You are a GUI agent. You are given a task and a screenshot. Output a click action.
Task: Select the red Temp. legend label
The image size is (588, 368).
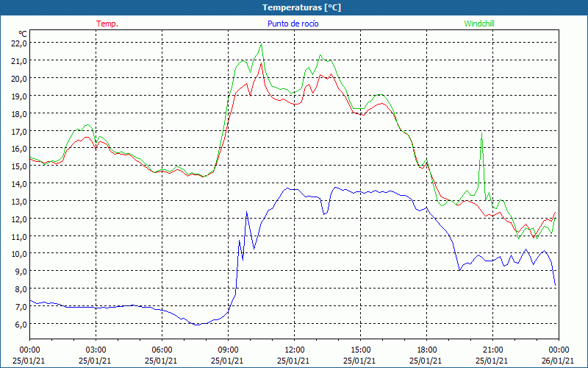tap(107, 24)
